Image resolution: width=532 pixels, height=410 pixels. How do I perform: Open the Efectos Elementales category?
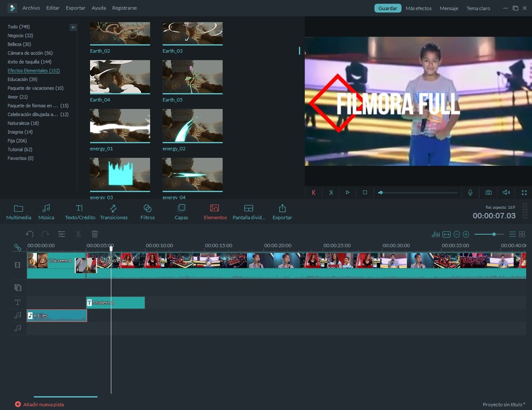(33, 71)
